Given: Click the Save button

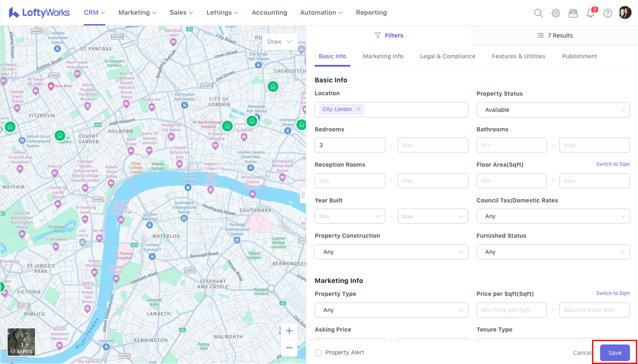Looking at the screenshot, I should [x=614, y=353].
